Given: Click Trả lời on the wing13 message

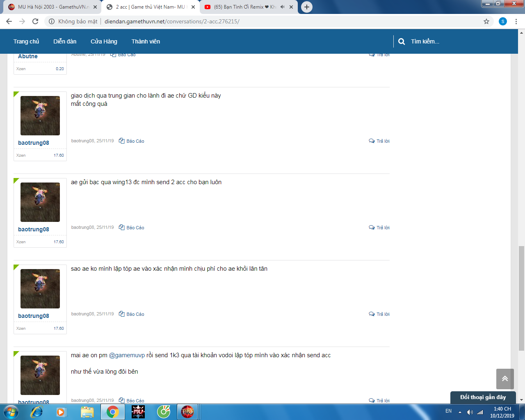Looking at the screenshot, I should click(379, 228).
